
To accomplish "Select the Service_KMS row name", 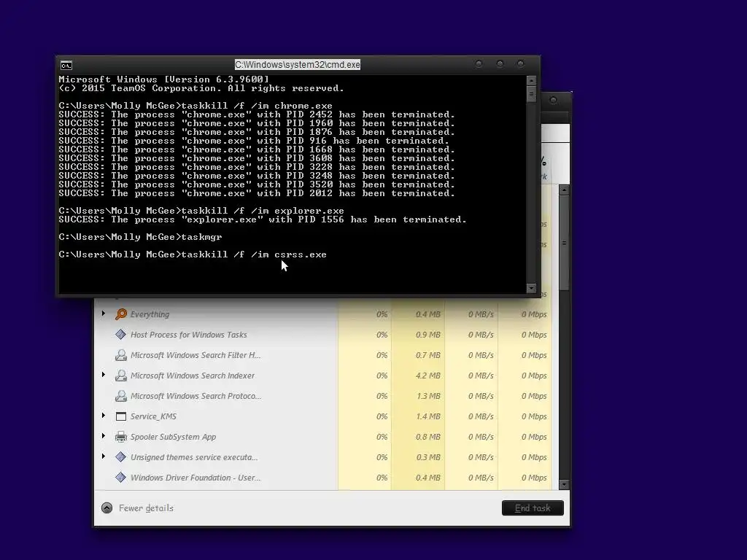I will click(153, 416).
